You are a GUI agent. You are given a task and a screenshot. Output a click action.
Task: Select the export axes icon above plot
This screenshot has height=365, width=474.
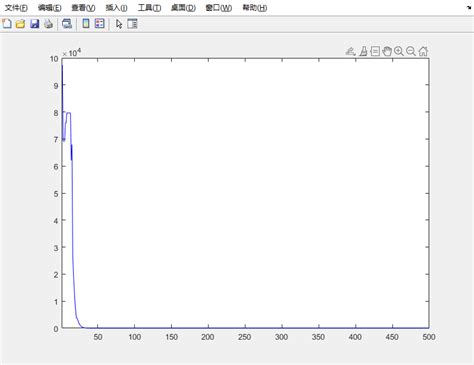click(350, 51)
